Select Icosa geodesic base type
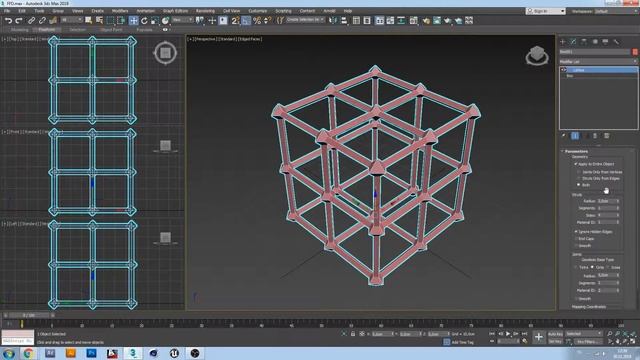 (x=608, y=267)
